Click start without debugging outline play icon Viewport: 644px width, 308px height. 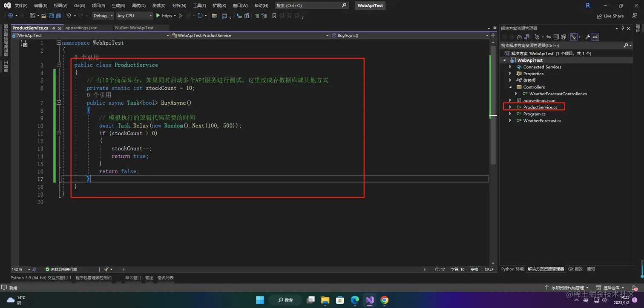[181, 15]
